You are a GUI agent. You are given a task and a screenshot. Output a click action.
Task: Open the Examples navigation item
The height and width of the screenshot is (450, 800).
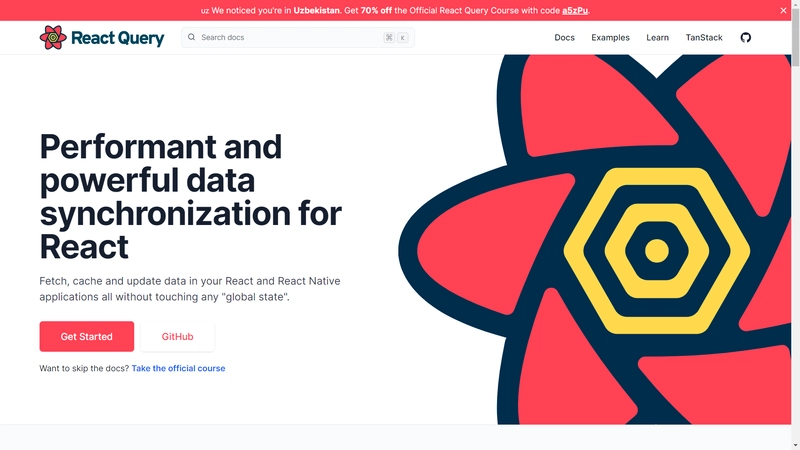pyautogui.click(x=610, y=38)
